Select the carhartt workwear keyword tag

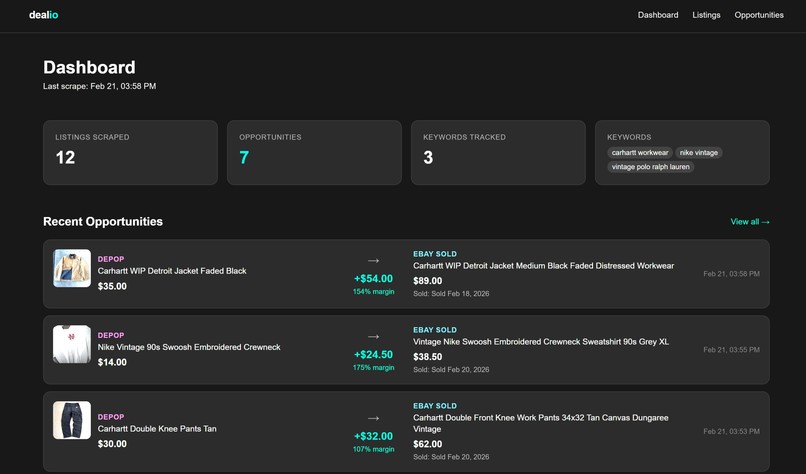click(x=640, y=153)
